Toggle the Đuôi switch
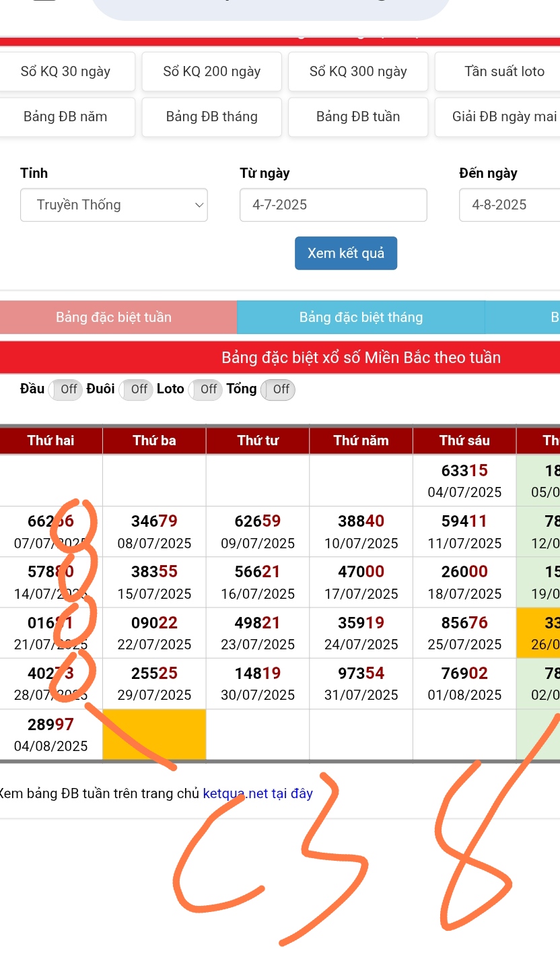This screenshot has height=980, width=560. [136, 389]
